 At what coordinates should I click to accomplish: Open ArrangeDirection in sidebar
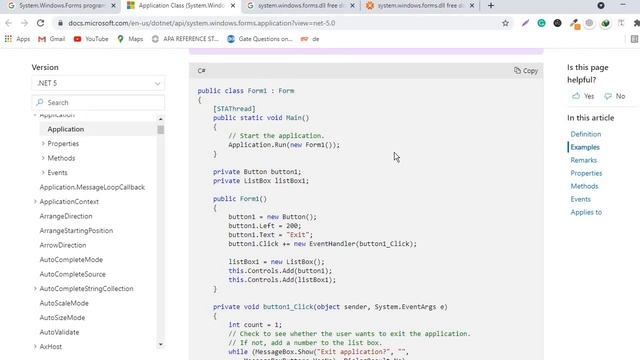coord(66,216)
